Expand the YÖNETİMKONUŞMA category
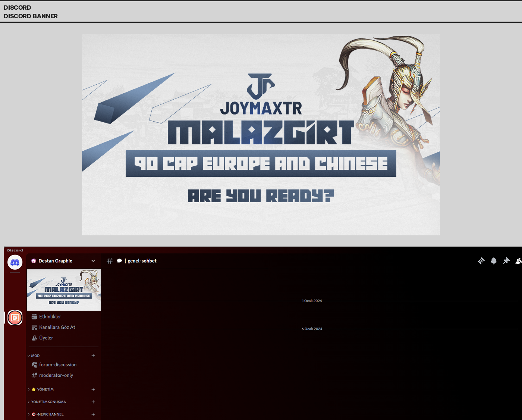The image size is (522, 420). click(x=48, y=402)
